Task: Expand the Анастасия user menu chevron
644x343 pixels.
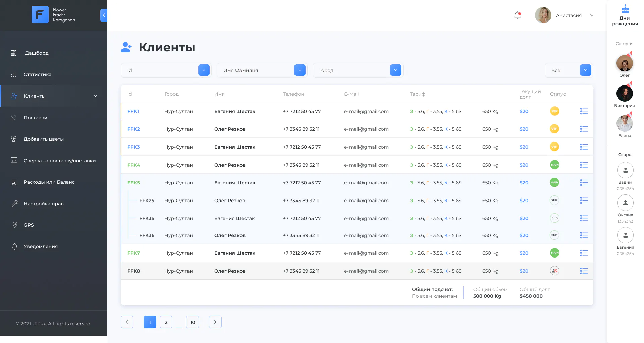Action: pos(592,15)
